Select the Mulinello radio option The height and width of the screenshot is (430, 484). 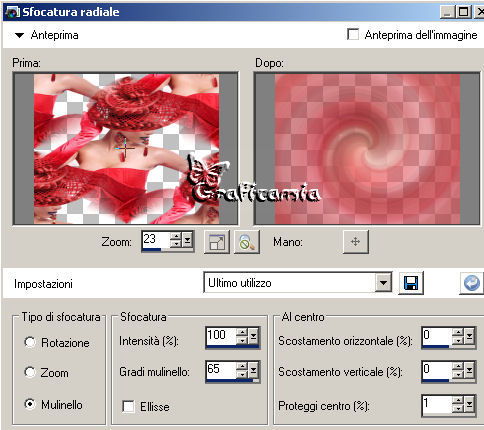coord(30,404)
